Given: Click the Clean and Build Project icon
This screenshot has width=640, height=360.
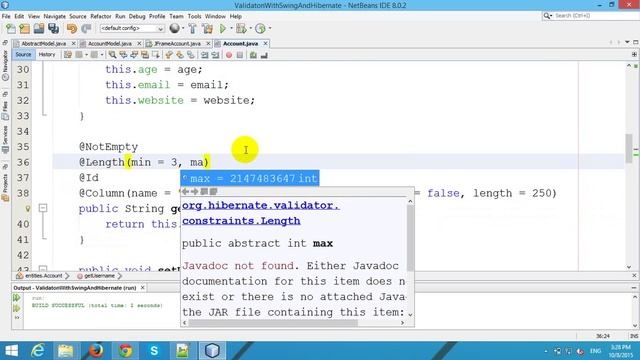Looking at the screenshot, I should point(208,29).
